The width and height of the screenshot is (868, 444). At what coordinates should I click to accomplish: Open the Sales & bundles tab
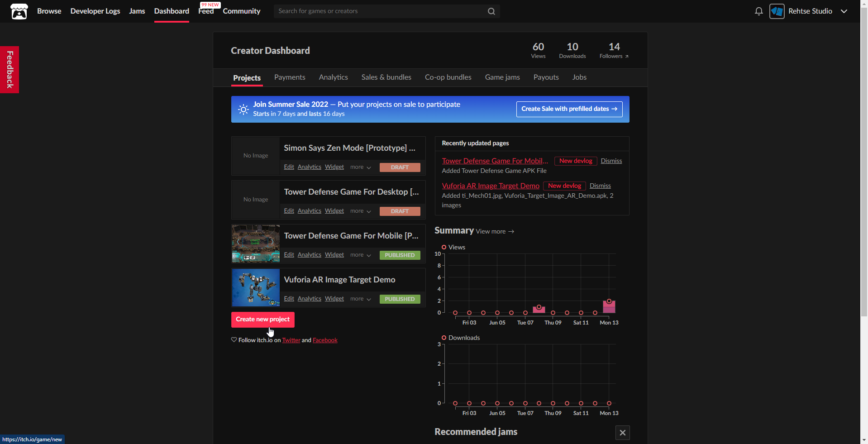pos(386,77)
